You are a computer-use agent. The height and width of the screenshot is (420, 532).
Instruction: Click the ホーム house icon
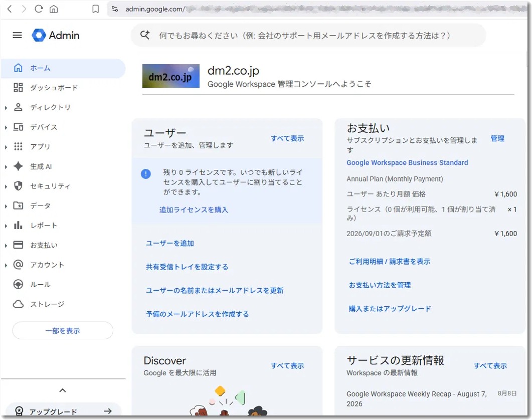pos(18,68)
